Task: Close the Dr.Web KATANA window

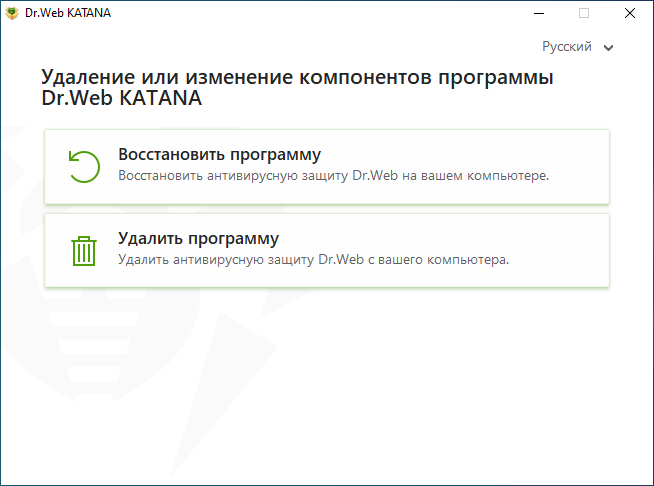Action: pyautogui.click(x=630, y=13)
